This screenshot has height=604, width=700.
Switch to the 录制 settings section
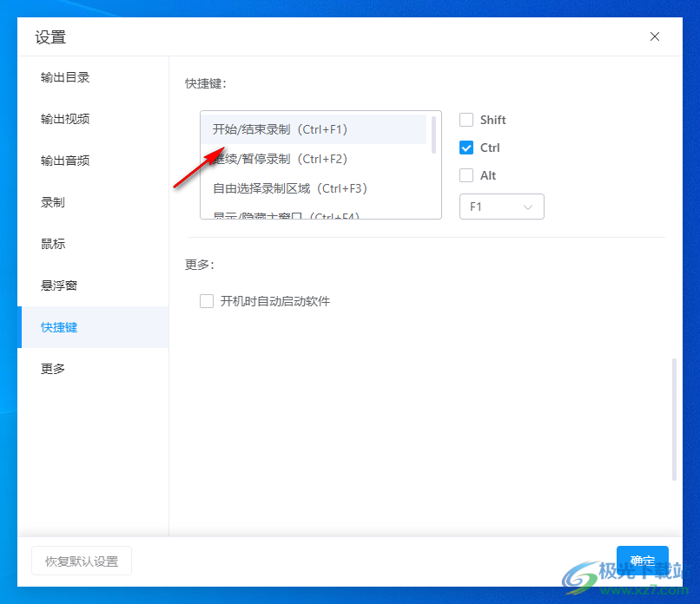click(93, 202)
